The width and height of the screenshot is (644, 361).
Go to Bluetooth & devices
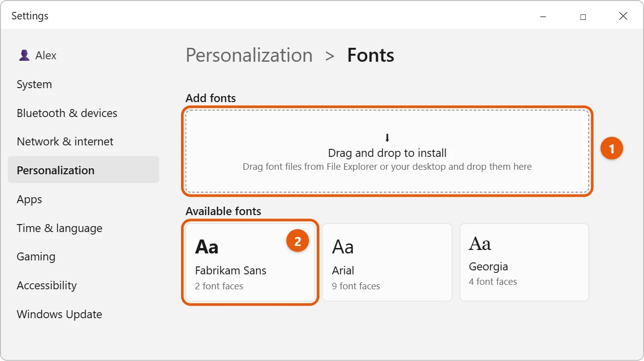(67, 113)
